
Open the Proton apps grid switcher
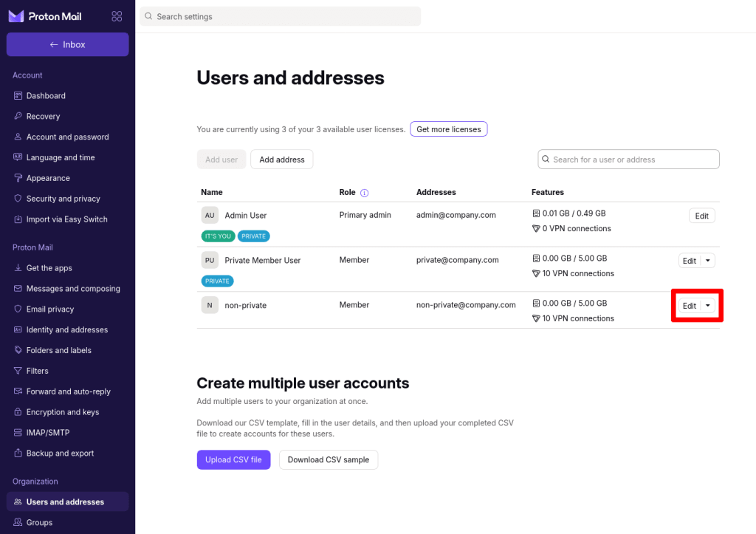click(117, 16)
